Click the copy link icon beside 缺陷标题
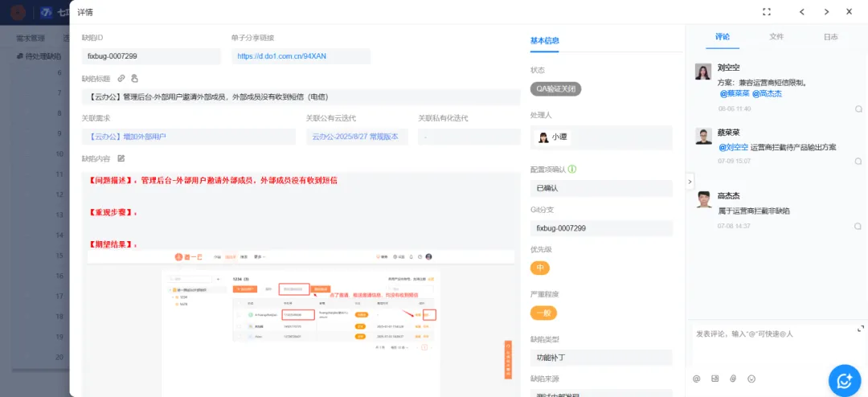The height and width of the screenshot is (397, 868). (x=121, y=78)
